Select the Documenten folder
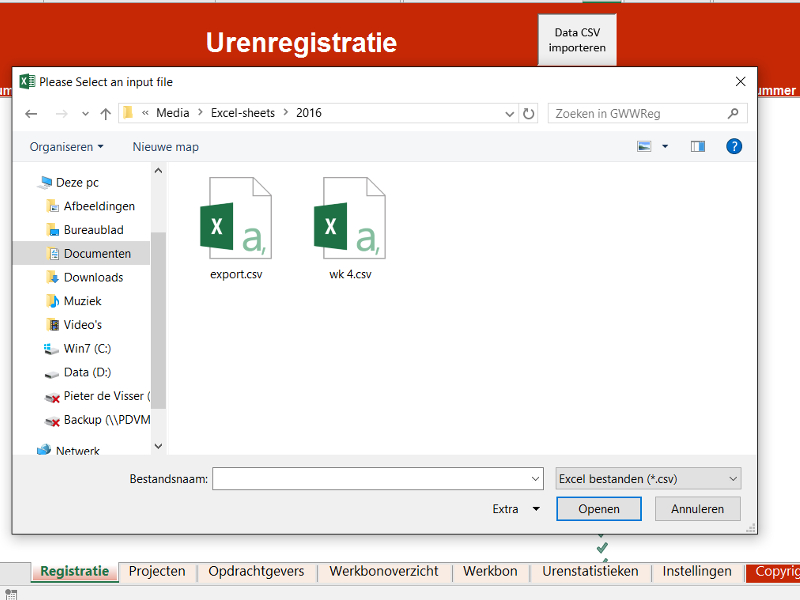The image size is (800, 600). [x=82, y=254]
